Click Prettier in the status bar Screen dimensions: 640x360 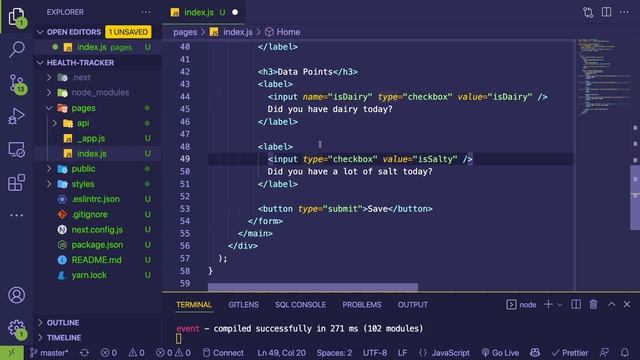pos(570,353)
